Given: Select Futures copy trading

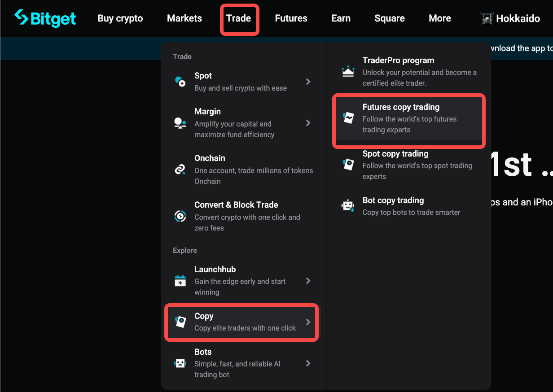Looking at the screenshot, I should pyautogui.click(x=401, y=107).
